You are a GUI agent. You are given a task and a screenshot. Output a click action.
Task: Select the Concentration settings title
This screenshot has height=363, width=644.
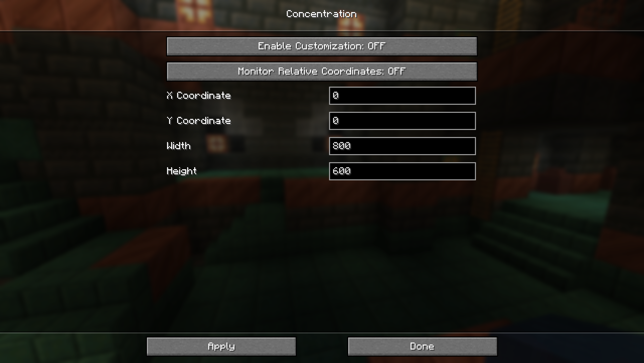coord(322,14)
